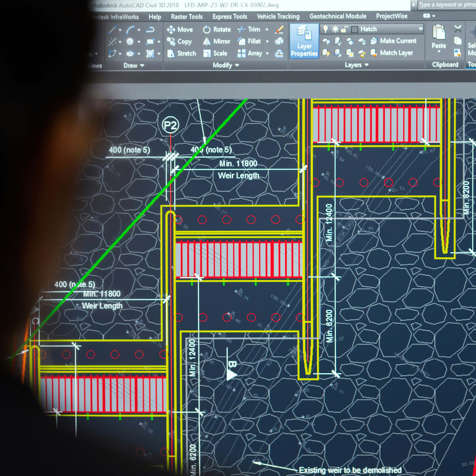Open the Express Tools tab
Image resolution: width=476 pixels, height=476 pixels.
point(230,17)
